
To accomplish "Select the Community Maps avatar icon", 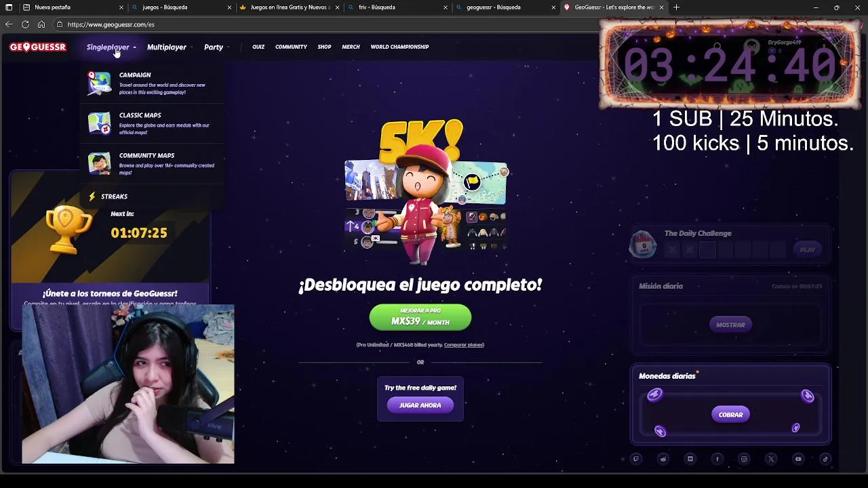I will click(x=99, y=163).
